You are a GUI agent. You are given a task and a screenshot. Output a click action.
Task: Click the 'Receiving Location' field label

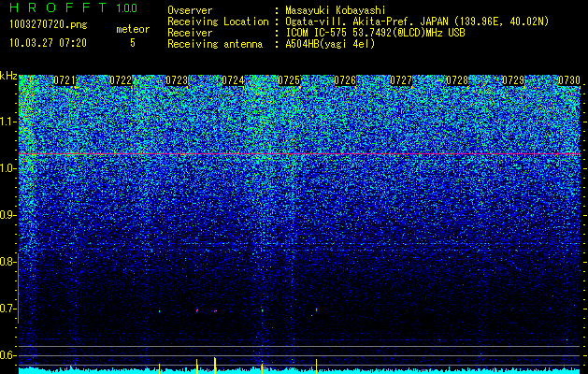(x=218, y=22)
